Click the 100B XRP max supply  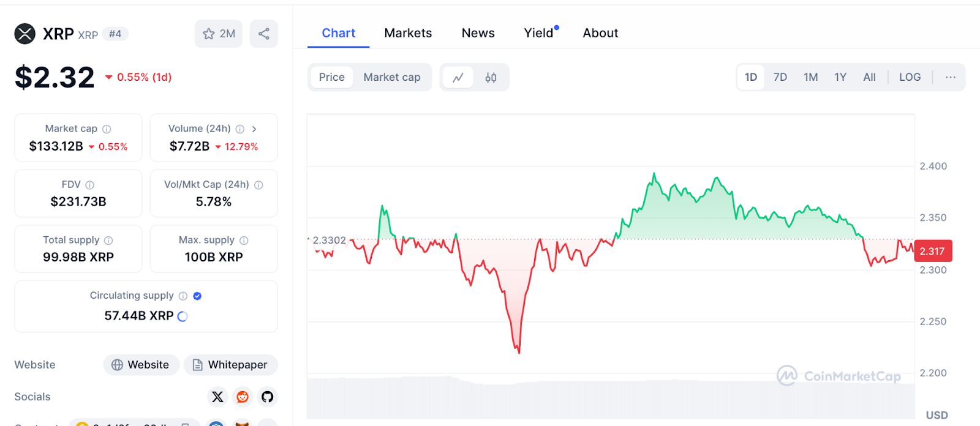[x=214, y=258]
